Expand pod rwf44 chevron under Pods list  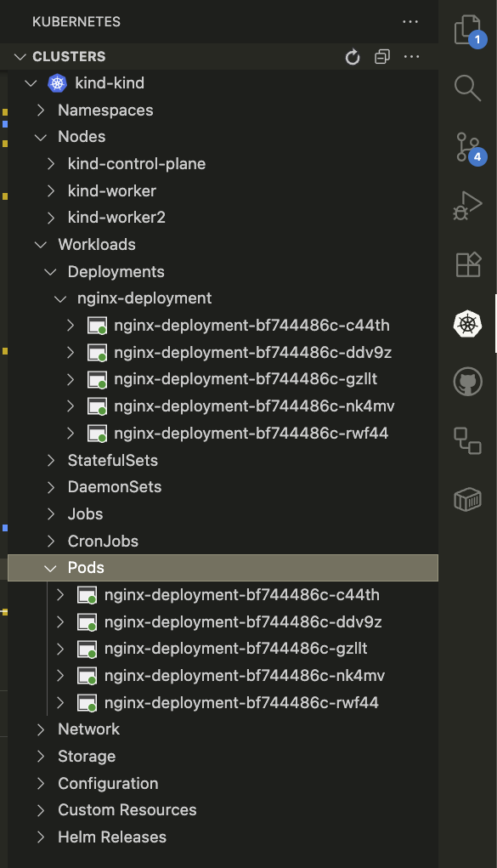tap(61, 703)
